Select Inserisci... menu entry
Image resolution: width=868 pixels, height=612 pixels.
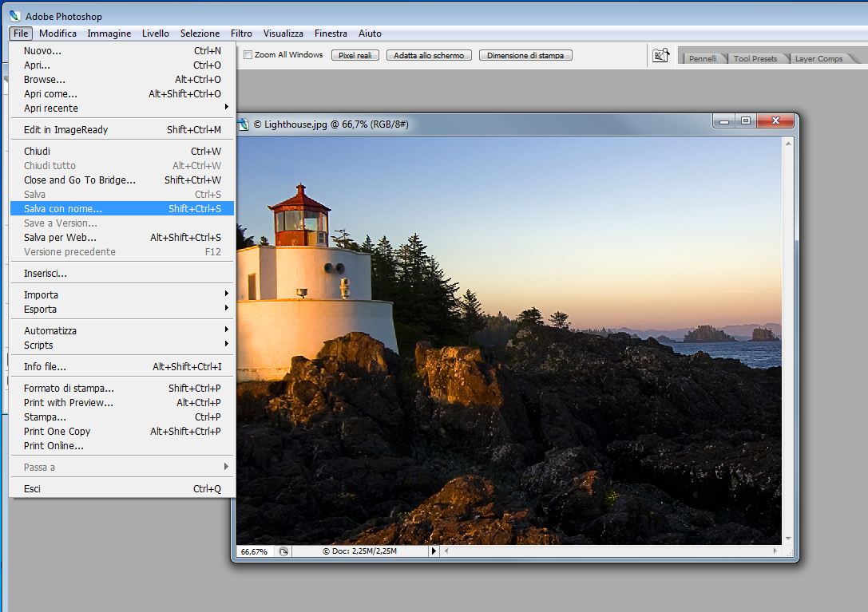[122, 273]
